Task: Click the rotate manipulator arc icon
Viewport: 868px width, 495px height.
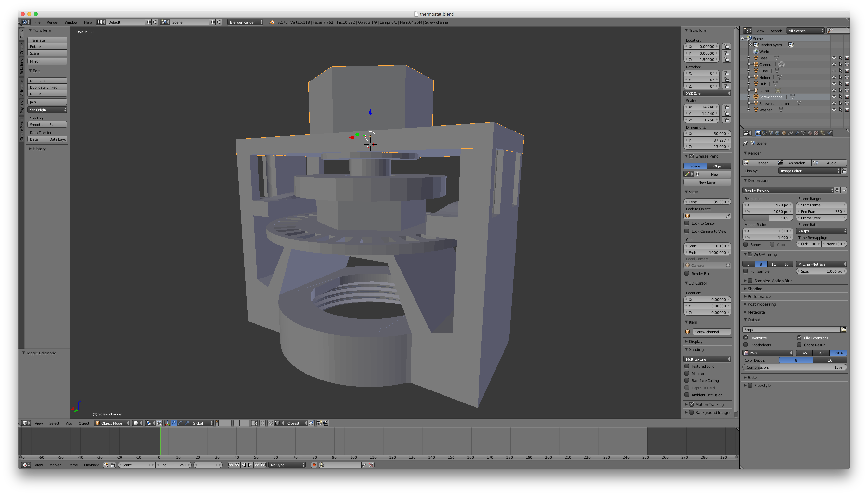Action: (x=180, y=423)
